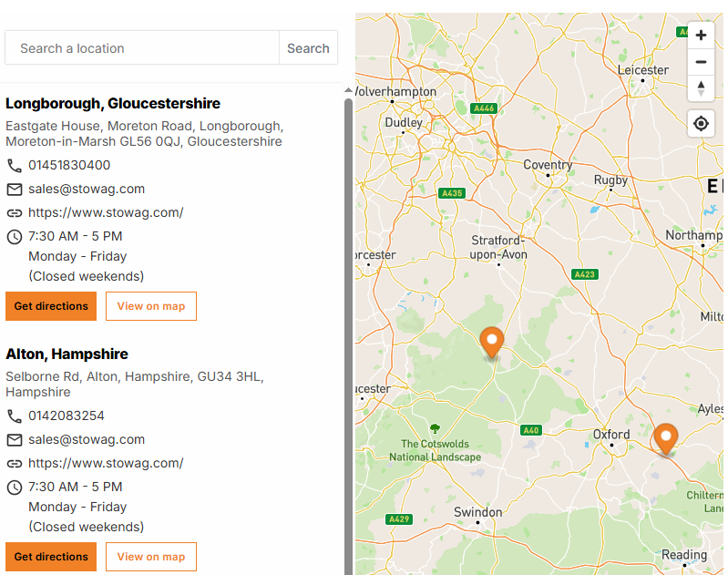Click the link icon for Alton website
The height and width of the screenshot is (575, 728).
pos(15,464)
